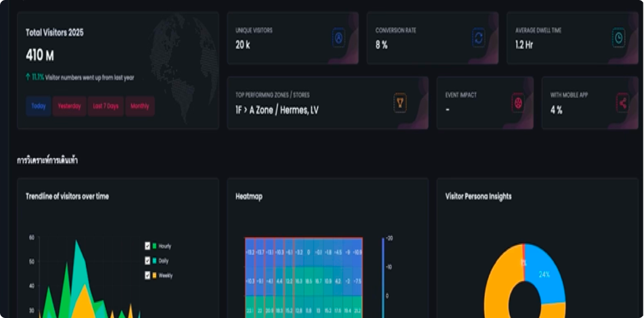Click the With Mobile App share icon

tap(622, 102)
